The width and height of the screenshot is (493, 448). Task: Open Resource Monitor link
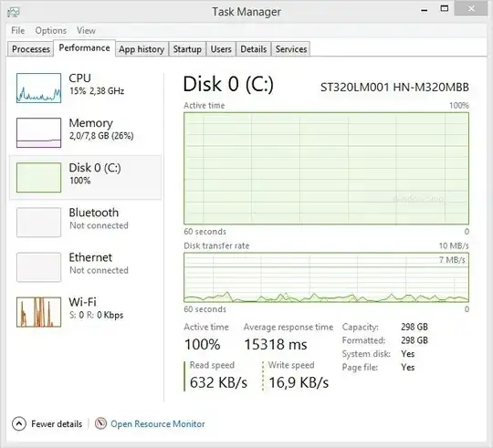click(158, 423)
